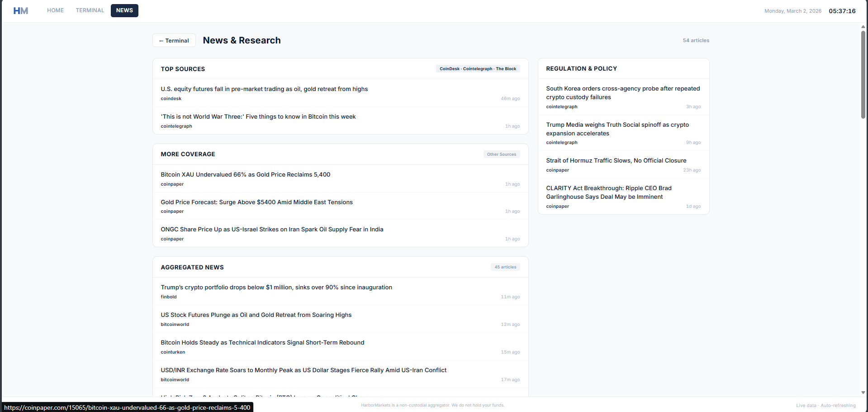Click the 'Live data · Auto-refreshing' status indicator
The width and height of the screenshot is (868, 412).
(x=825, y=405)
